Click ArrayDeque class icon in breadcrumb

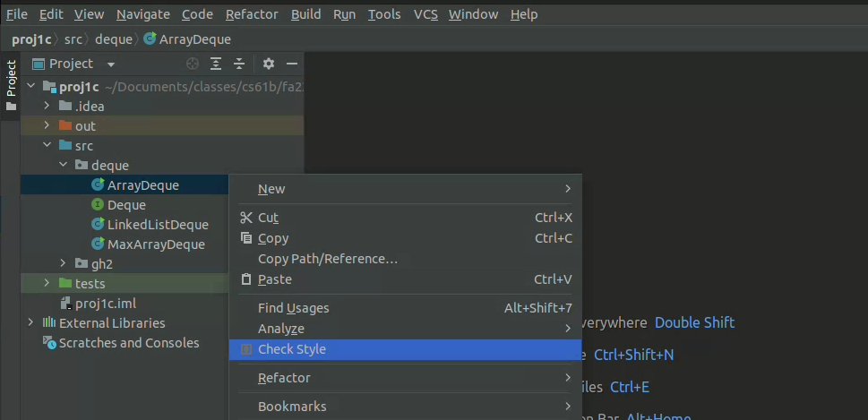click(x=150, y=39)
